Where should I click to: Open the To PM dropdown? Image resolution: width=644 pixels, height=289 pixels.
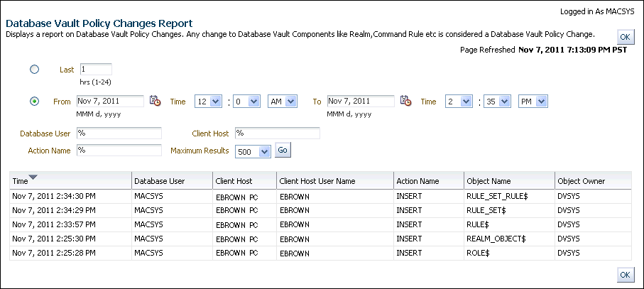[x=533, y=102]
